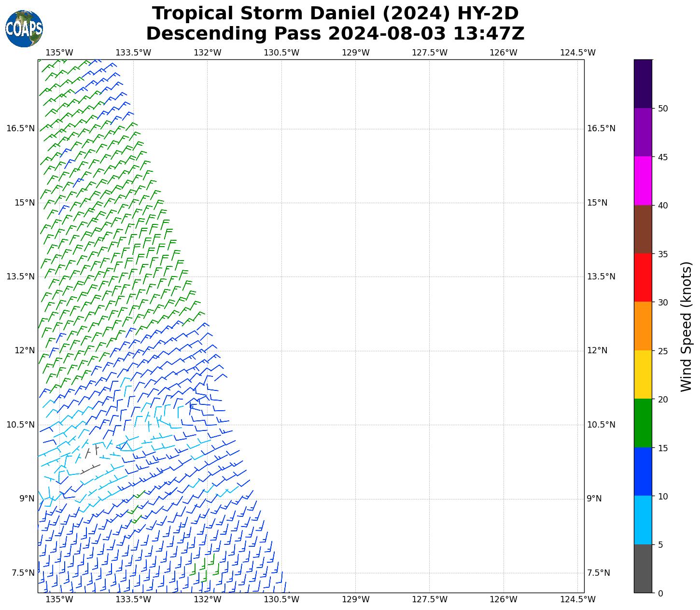This screenshot has height=610, width=700.
Task: Click the Tropical Storm Daniel title line
Action: pyautogui.click(x=335, y=14)
